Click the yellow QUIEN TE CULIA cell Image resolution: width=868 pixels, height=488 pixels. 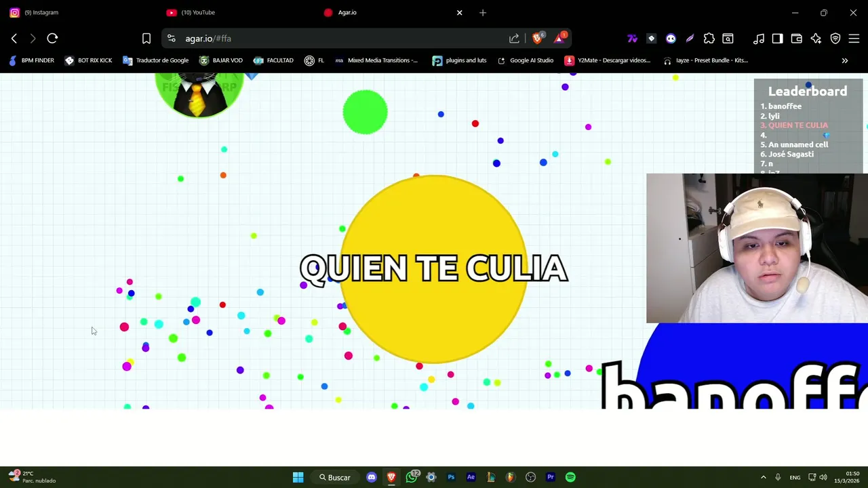(434, 269)
